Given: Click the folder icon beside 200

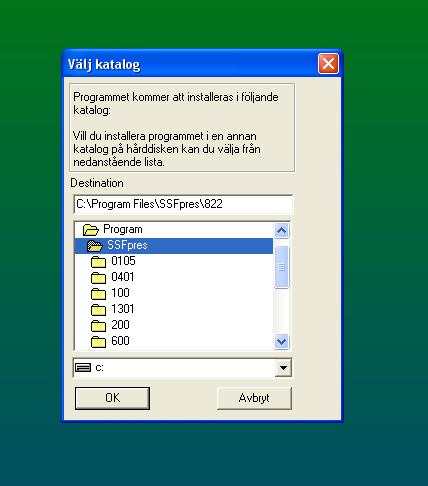Looking at the screenshot, I should pyautogui.click(x=98, y=325).
